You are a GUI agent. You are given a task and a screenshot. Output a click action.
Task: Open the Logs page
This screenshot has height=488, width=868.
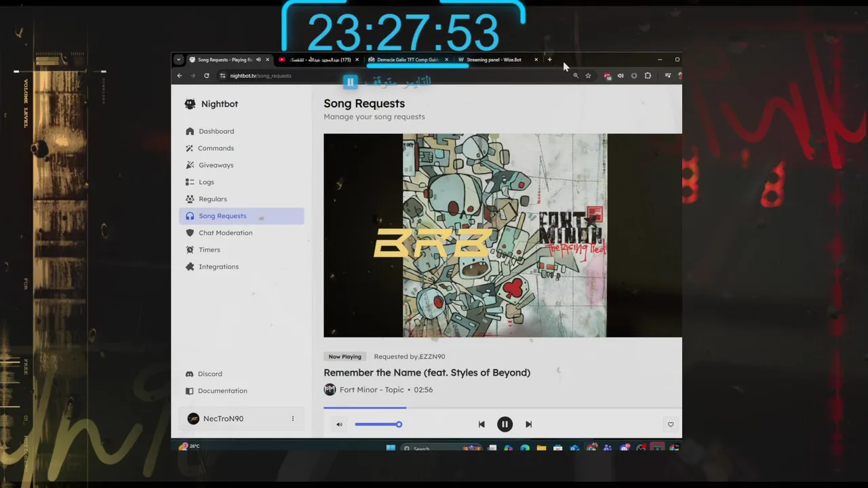coord(241,182)
